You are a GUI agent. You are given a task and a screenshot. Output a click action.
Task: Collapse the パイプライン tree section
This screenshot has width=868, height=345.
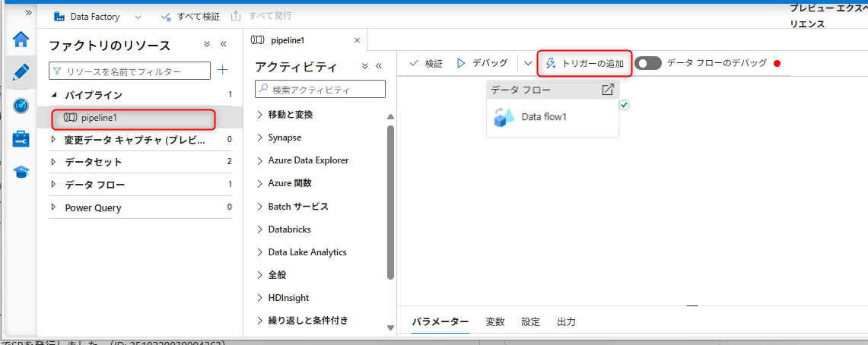coord(54,95)
